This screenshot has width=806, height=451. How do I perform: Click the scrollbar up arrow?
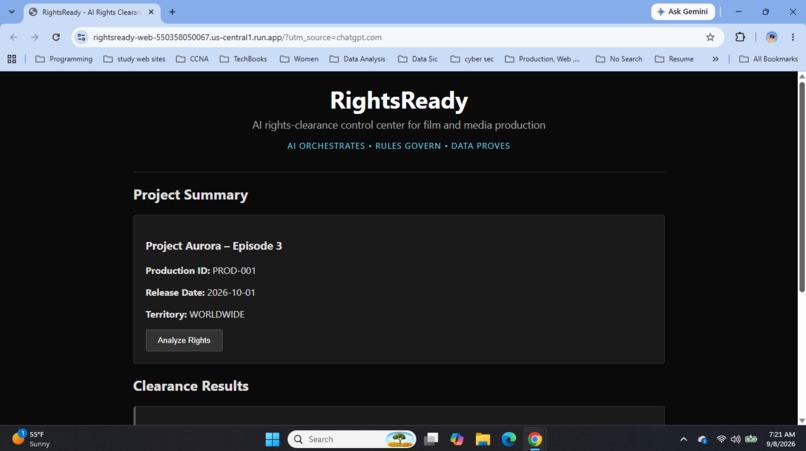[x=802, y=77]
